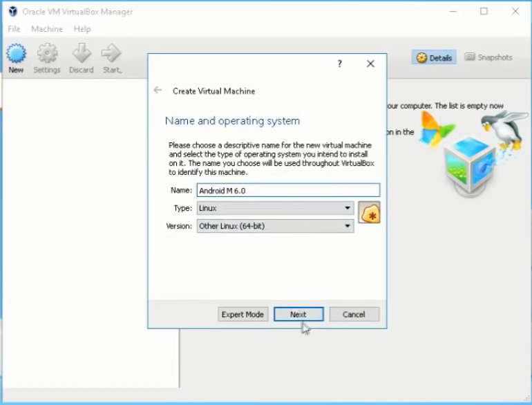Click the 'Version:' label
The height and width of the screenshot is (405, 532).
179,226
